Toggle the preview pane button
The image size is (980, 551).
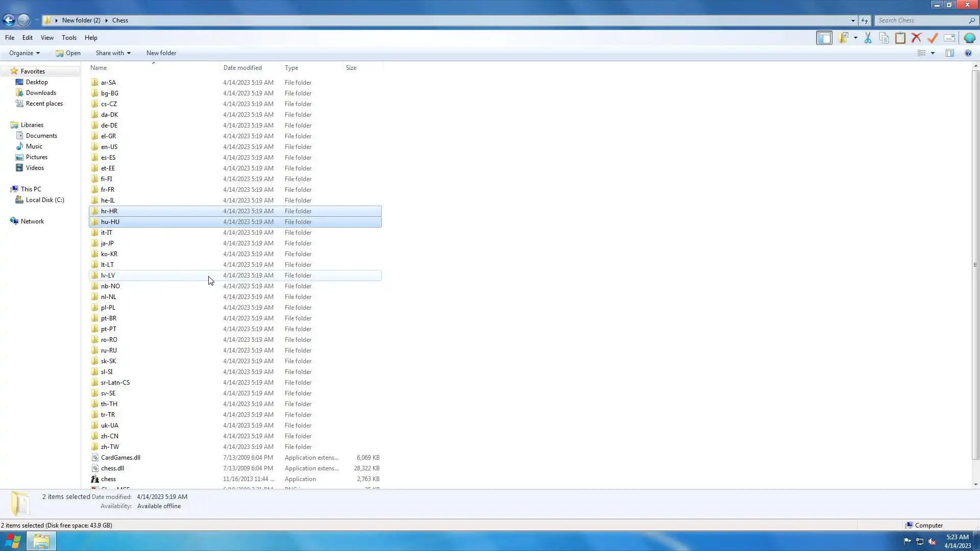(950, 53)
